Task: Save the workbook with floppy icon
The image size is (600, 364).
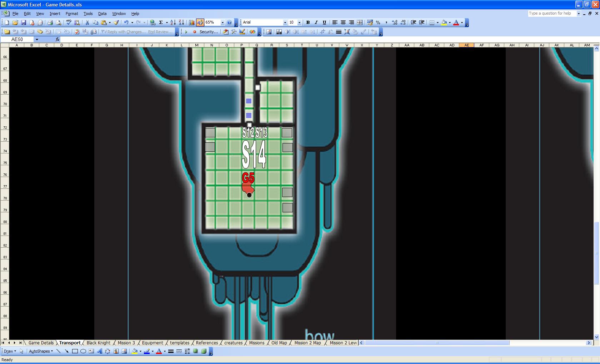Action: [24, 22]
